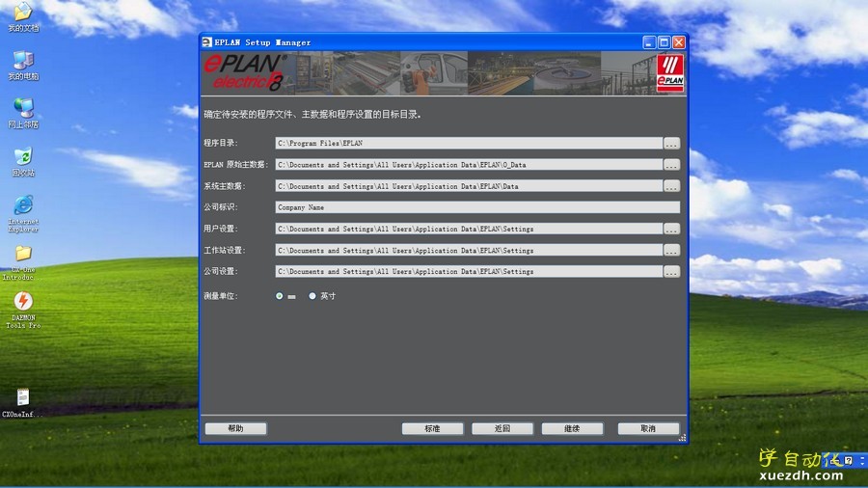
Task: Click the window resize grip corner
Action: click(x=682, y=438)
